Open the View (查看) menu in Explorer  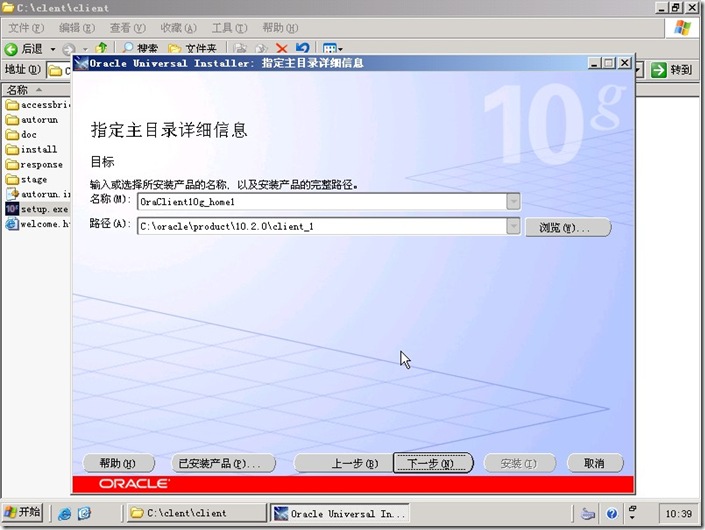(x=128, y=28)
